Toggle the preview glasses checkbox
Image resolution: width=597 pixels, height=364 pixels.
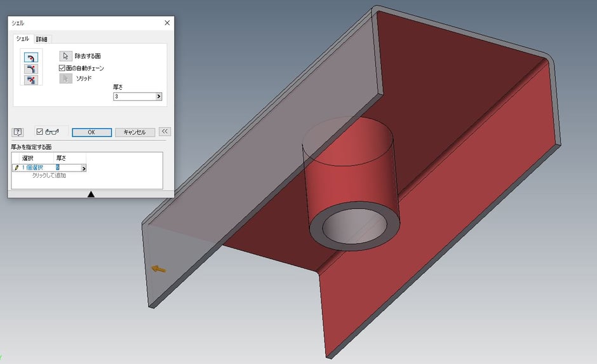click(x=39, y=131)
